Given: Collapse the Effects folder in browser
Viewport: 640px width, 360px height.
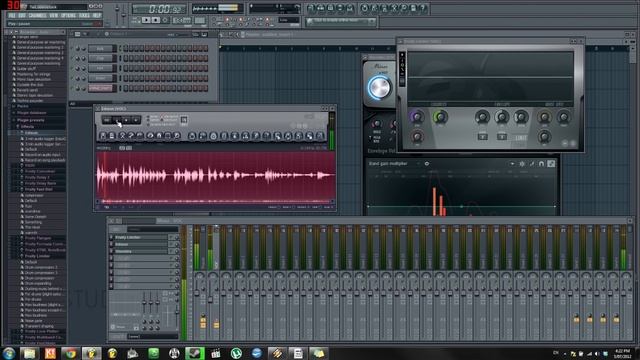Looking at the screenshot, I should point(27,127).
